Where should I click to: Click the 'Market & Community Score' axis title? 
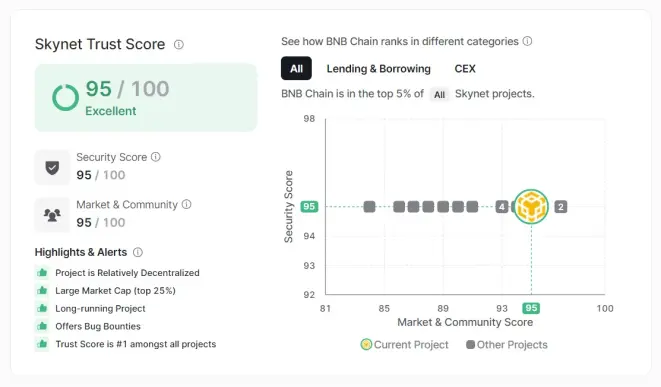point(465,322)
